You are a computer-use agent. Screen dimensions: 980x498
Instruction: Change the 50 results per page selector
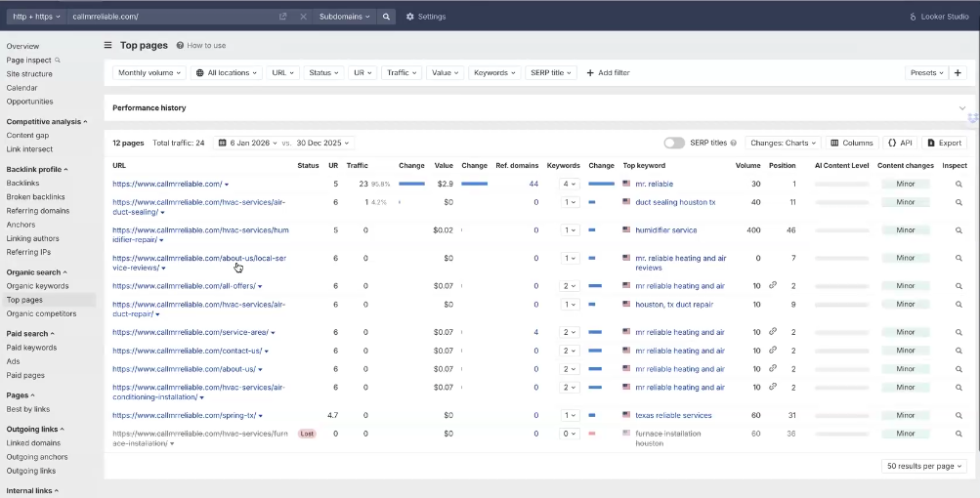click(924, 466)
